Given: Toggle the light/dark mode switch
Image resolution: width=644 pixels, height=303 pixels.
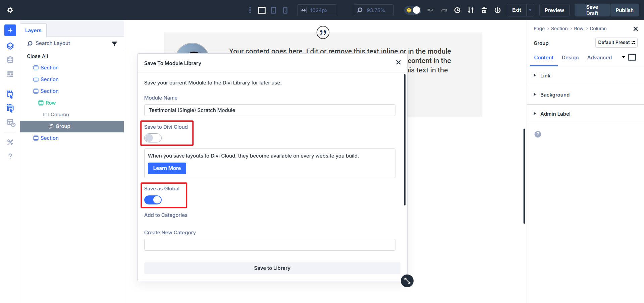Looking at the screenshot, I should [412, 10].
